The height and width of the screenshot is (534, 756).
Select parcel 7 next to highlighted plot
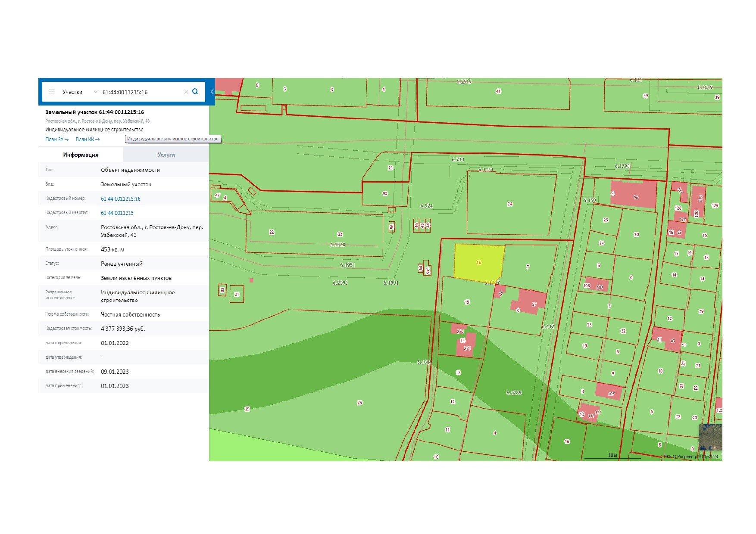pyautogui.click(x=528, y=267)
